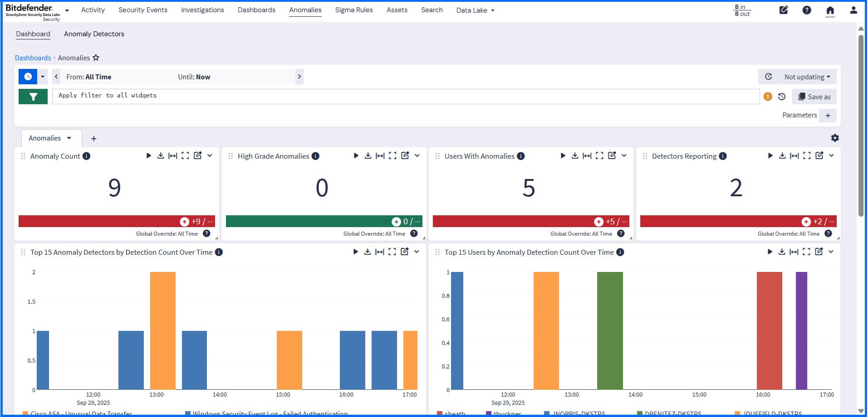
Task: Type in the Apply filter input field
Action: click(x=272, y=96)
